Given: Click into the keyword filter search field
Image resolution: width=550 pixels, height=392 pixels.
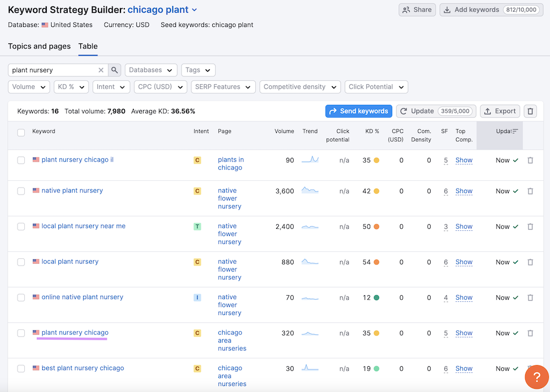Looking at the screenshot, I should tap(53, 70).
